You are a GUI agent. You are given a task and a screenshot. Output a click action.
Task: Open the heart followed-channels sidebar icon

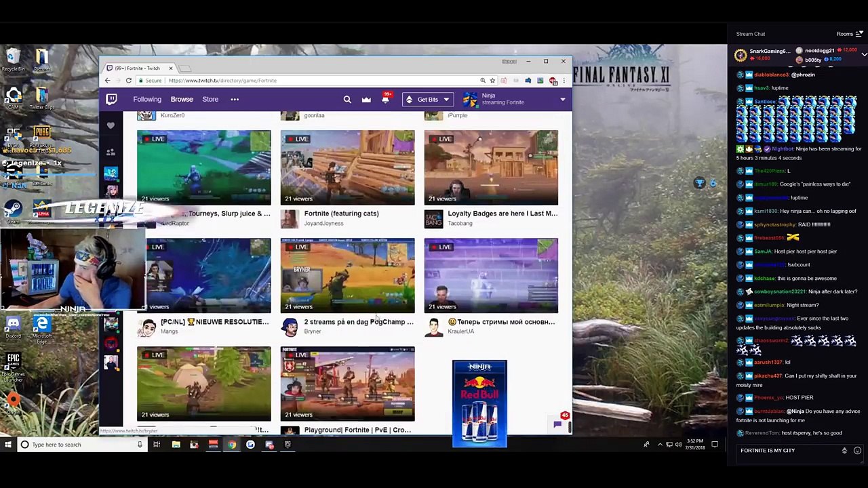tap(111, 125)
